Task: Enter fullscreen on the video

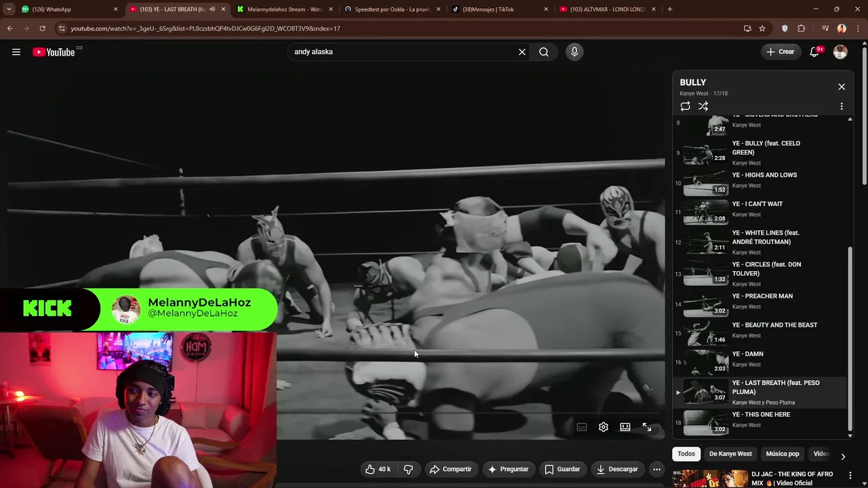Action: point(647,427)
